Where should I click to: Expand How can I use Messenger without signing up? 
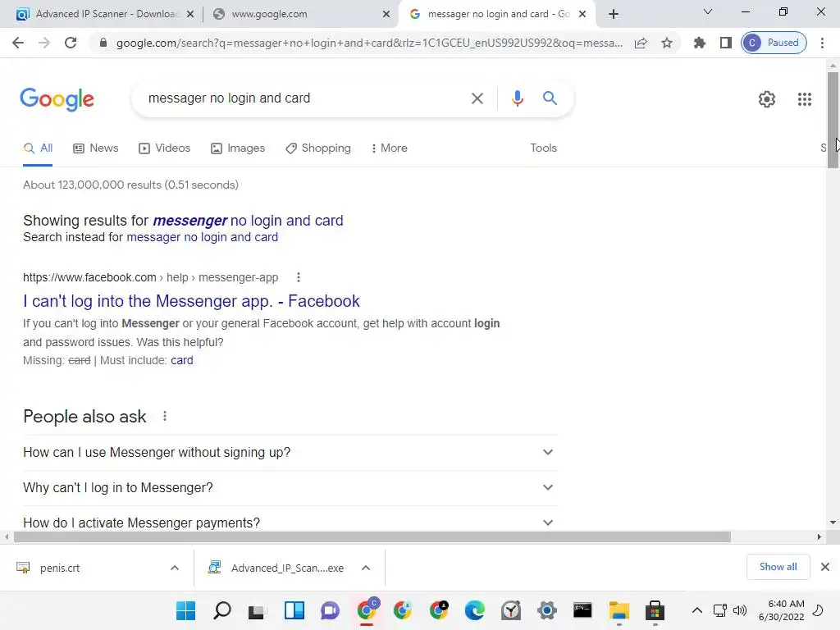290,453
